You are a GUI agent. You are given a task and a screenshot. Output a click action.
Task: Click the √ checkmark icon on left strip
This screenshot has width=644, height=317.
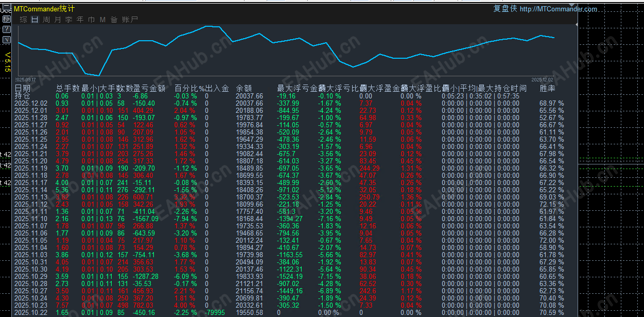point(6,40)
